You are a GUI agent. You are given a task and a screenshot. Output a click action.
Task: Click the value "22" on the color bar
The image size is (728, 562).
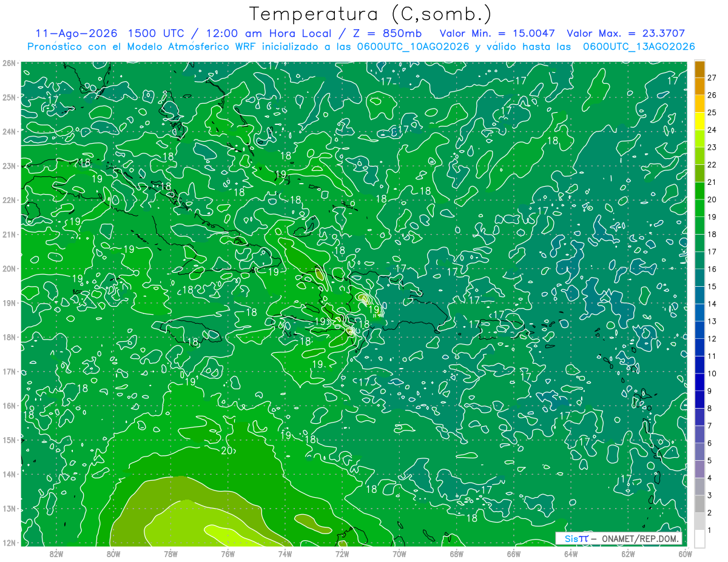coord(712,164)
